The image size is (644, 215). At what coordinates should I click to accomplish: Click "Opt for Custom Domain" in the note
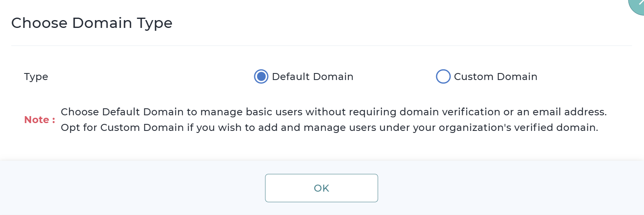coord(122,128)
